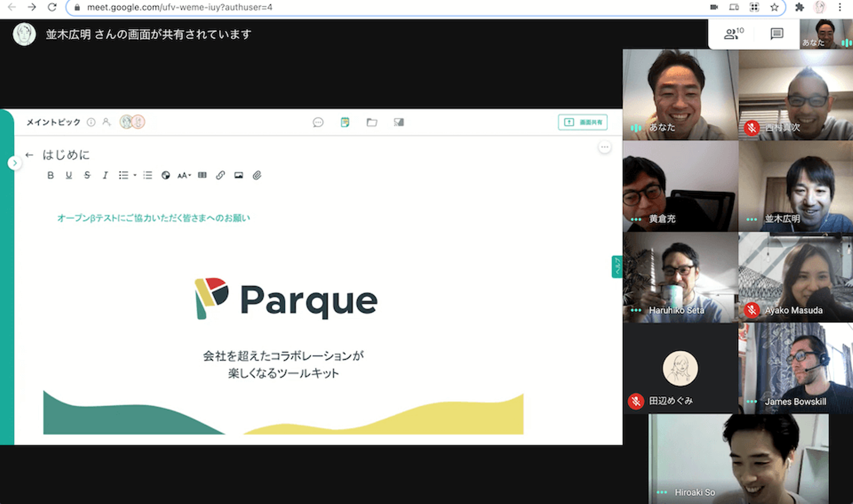Bookmark this page with the star icon
This screenshot has width=853, height=504.
coord(774,7)
